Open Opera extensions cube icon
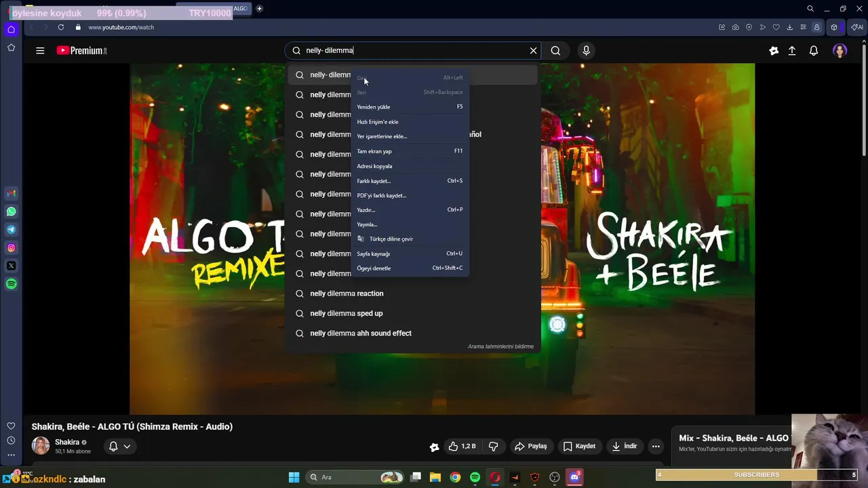This screenshot has height=488, width=868. (x=835, y=27)
